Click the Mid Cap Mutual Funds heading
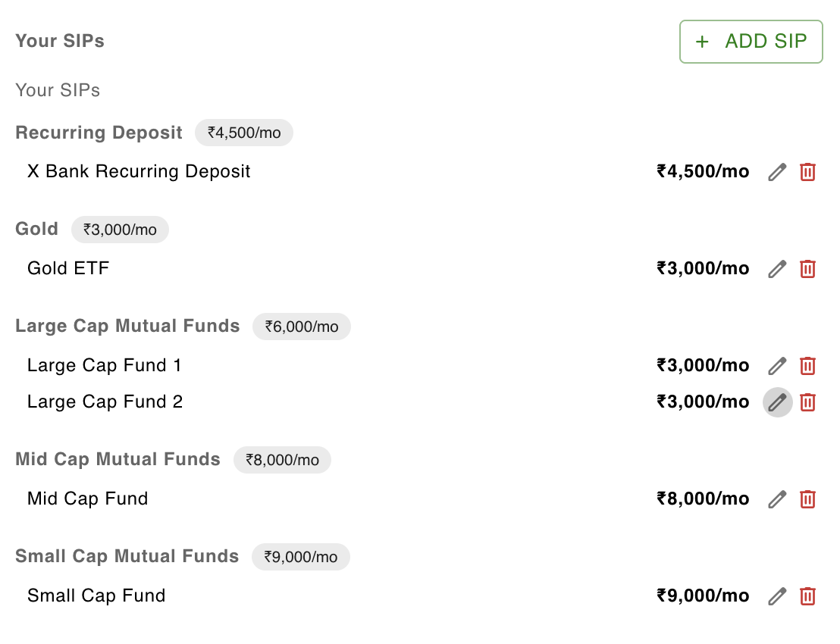The width and height of the screenshot is (840, 644). (x=118, y=459)
